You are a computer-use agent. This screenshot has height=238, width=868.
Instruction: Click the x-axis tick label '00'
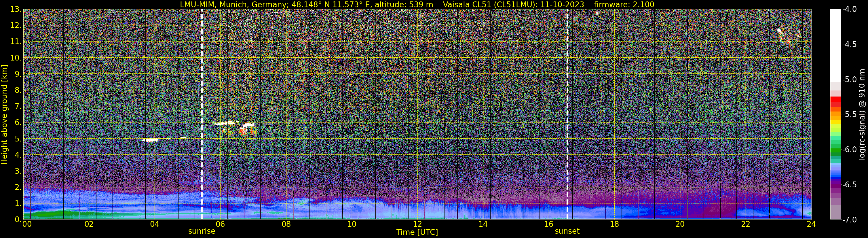point(27,224)
